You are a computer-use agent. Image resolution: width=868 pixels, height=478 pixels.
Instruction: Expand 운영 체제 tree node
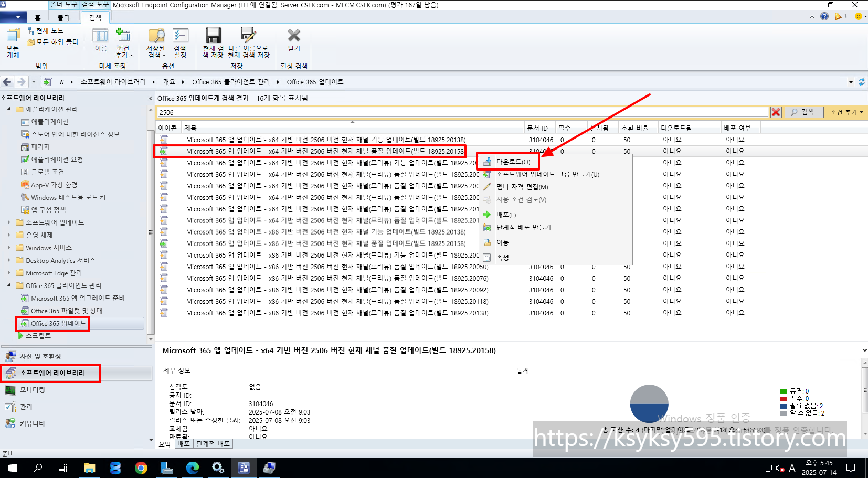[9, 235]
